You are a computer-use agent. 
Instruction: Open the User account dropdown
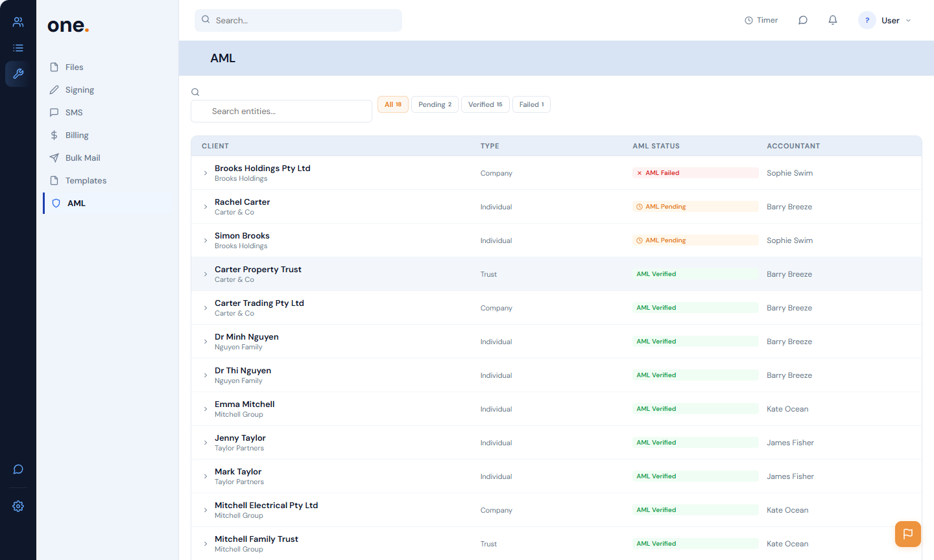click(x=886, y=20)
